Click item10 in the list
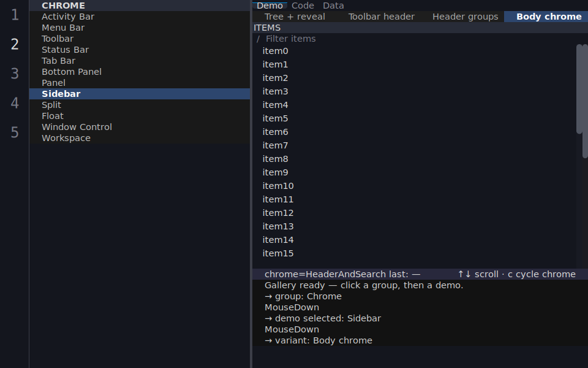Viewport: 588px width, 368px height. pyautogui.click(x=415, y=186)
